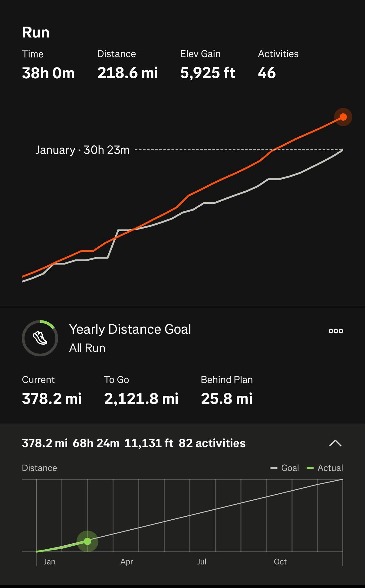Tap the January 30h 23m comparison label

(82, 150)
